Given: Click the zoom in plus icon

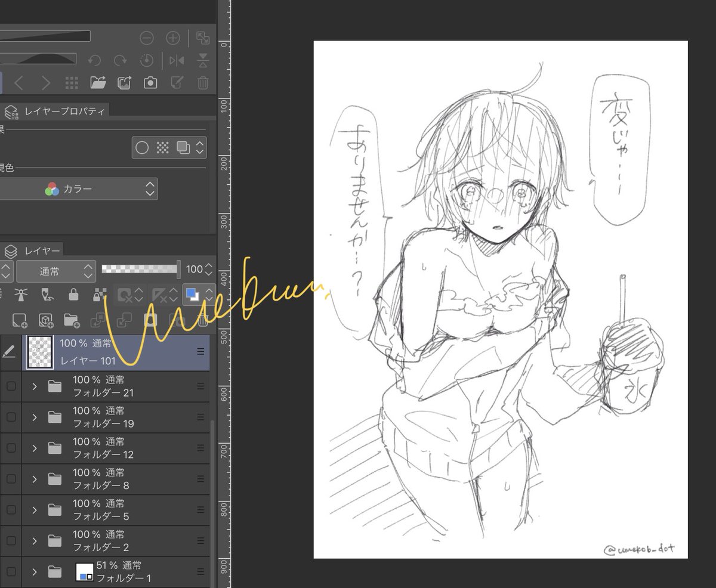Looking at the screenshot, I should coord(173,38).
